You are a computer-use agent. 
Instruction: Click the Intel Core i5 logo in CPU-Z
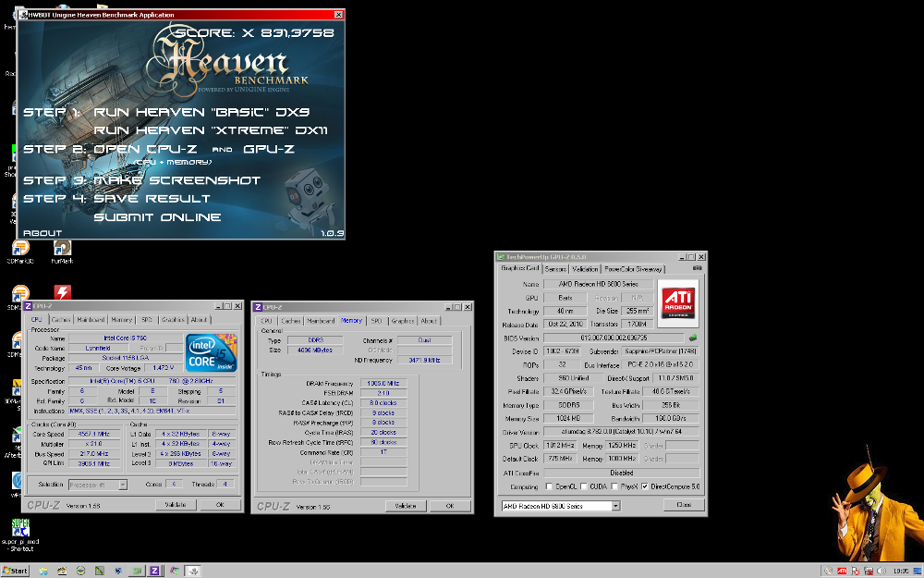click(211, 352)
